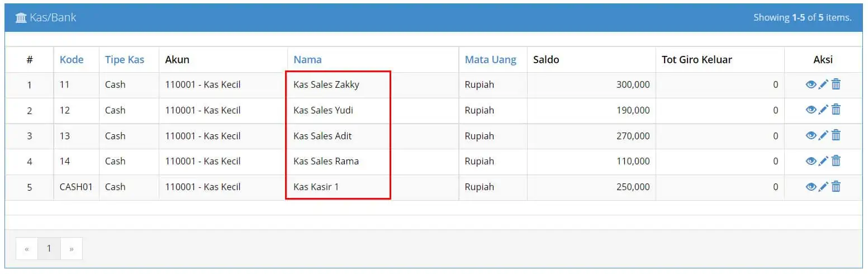View details of Kas Sales Zakky
868x274 pixels.
[811, 84]
